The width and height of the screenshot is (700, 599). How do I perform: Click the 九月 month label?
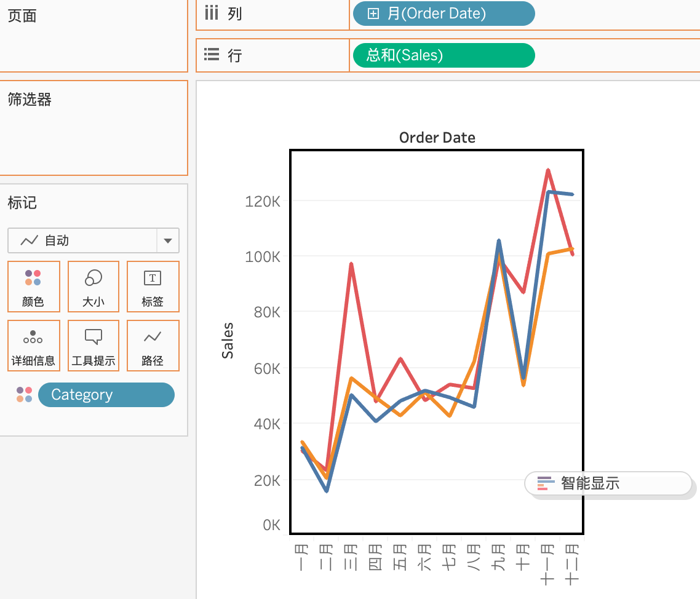pyautogui.click(x=498, y=558)
